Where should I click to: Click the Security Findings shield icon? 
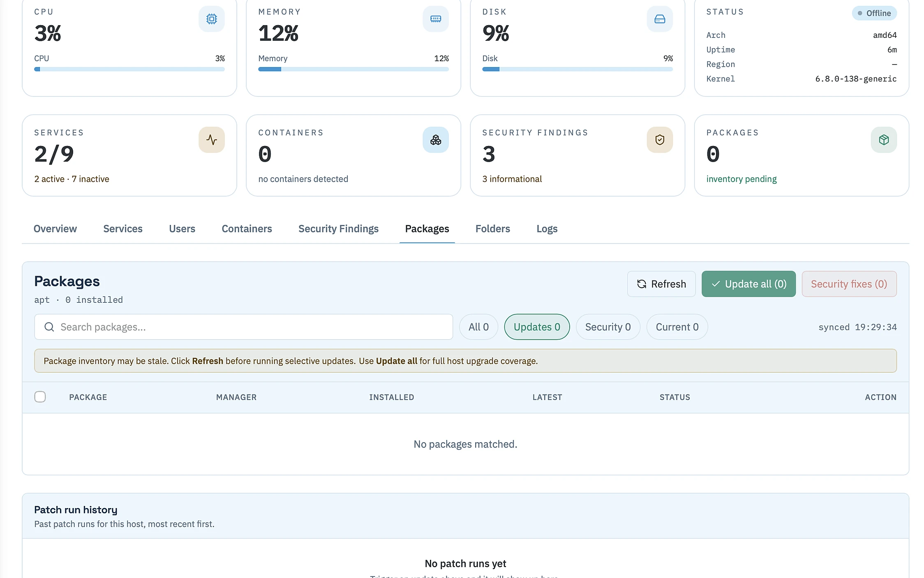(x=660, y=140)
